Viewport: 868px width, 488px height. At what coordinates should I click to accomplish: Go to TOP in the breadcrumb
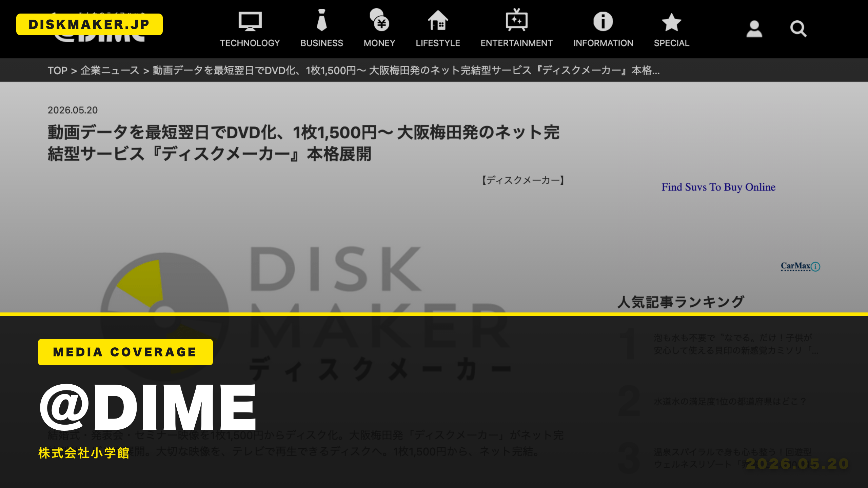[x=57, y=70]
